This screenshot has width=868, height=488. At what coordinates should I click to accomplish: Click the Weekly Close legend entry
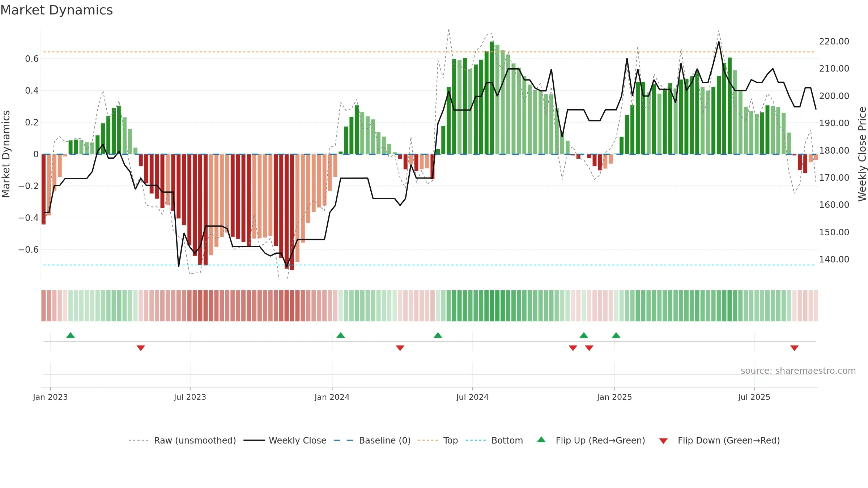tap(285, 440)
